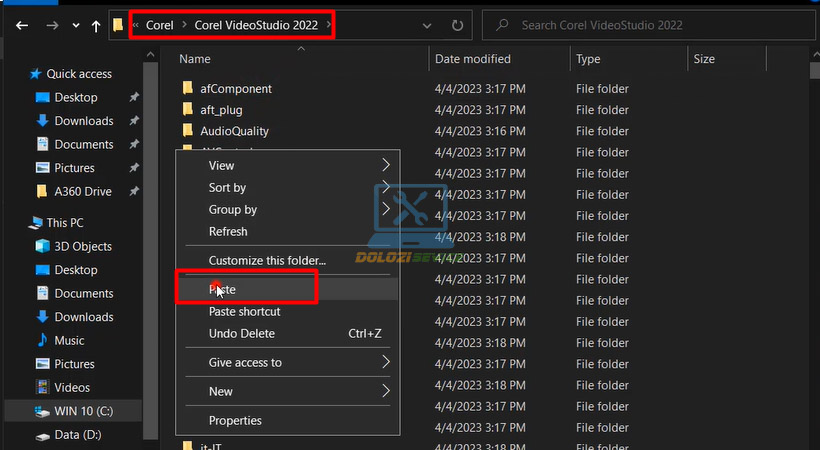
Task: Open the View submenu in context menu
Action: (x=288, y=165)
